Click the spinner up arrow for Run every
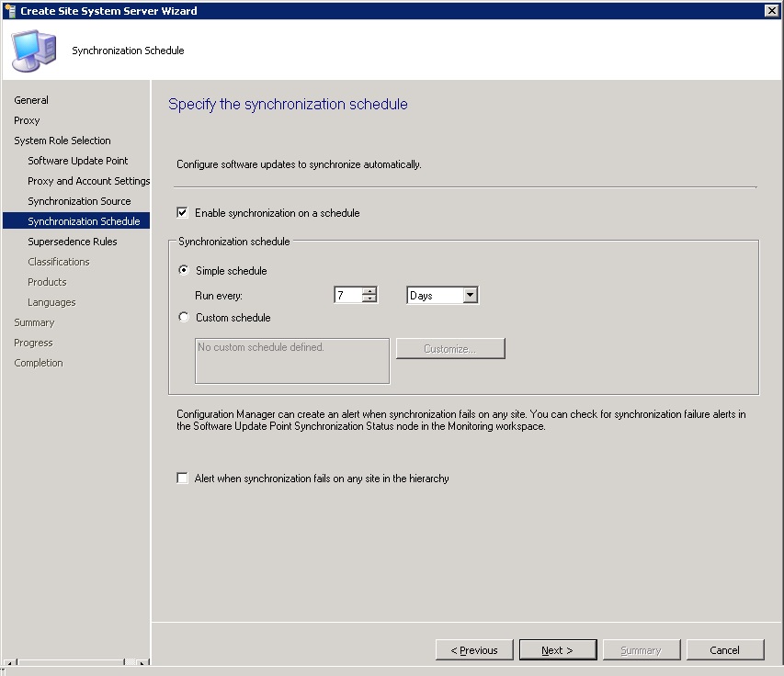Image resolution: width=784 pixels, height=676 pixels. (369, 291)
